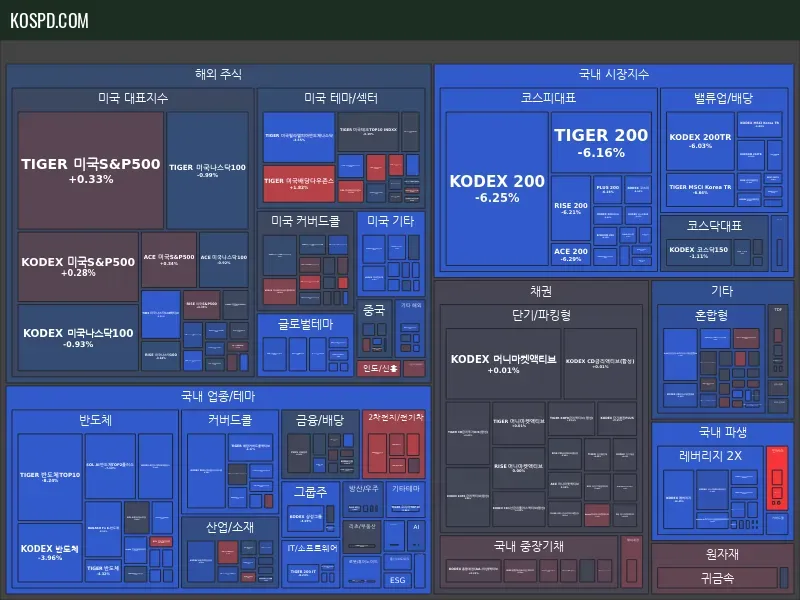Viewport: 800px width, 600px height.
Task: Open the KOSPD.COM site logo
Action: 49,20
